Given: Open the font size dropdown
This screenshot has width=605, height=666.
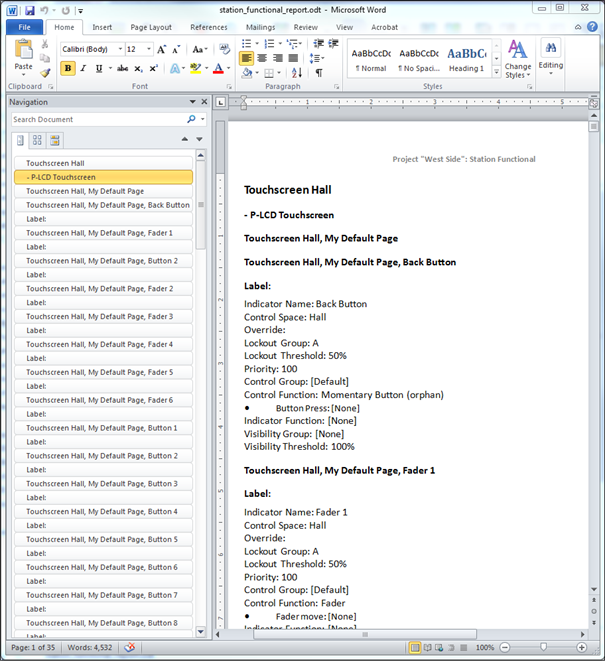Looking at the screenshot, I should (148, 49).
